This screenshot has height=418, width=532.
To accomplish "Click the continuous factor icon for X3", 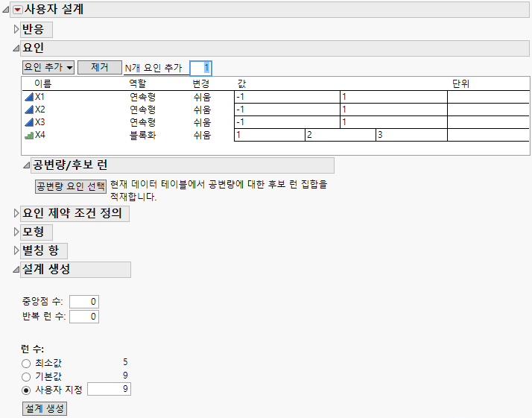I will pyautogui.click(x=29, y=122).
